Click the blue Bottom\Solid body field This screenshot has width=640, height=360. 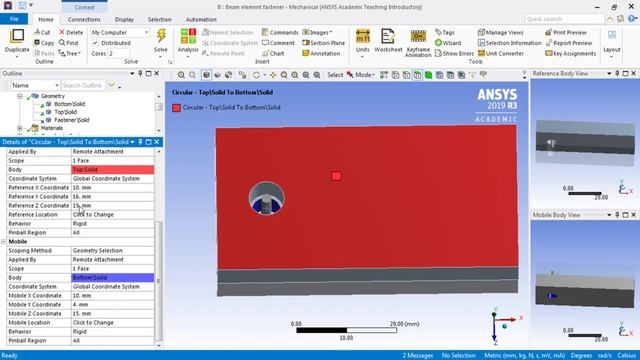click(113, 278)
